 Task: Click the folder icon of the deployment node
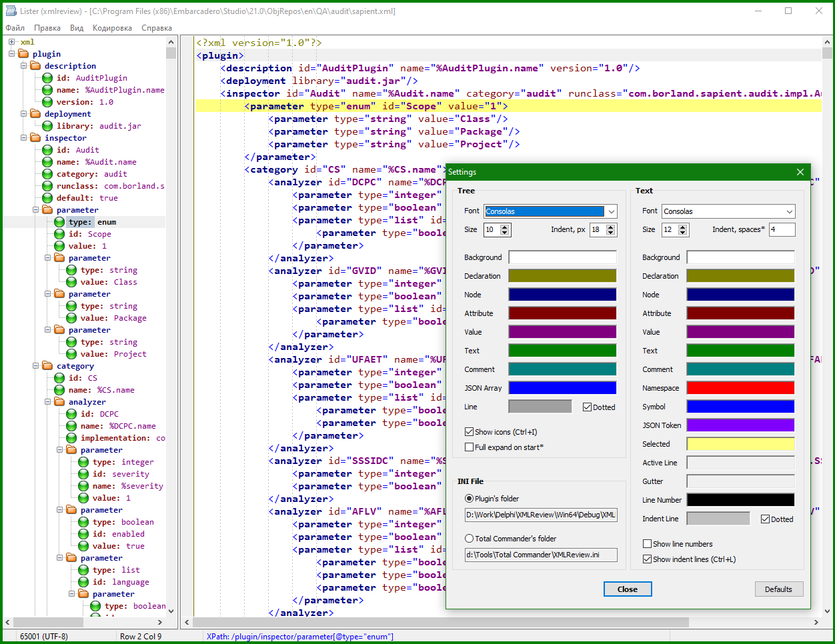(x=35, y=114)
